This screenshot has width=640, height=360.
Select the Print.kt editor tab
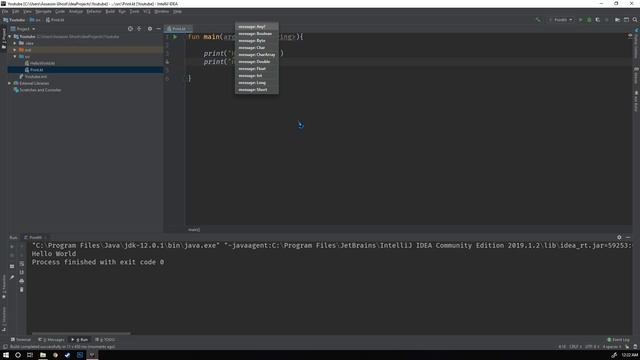point(178,29)
